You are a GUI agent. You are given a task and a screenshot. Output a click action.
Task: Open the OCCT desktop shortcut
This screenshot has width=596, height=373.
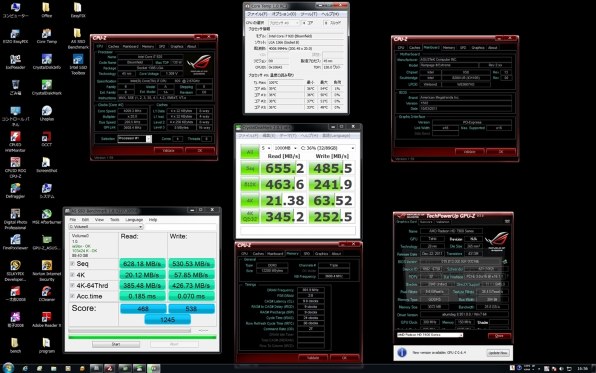(47, 139)
